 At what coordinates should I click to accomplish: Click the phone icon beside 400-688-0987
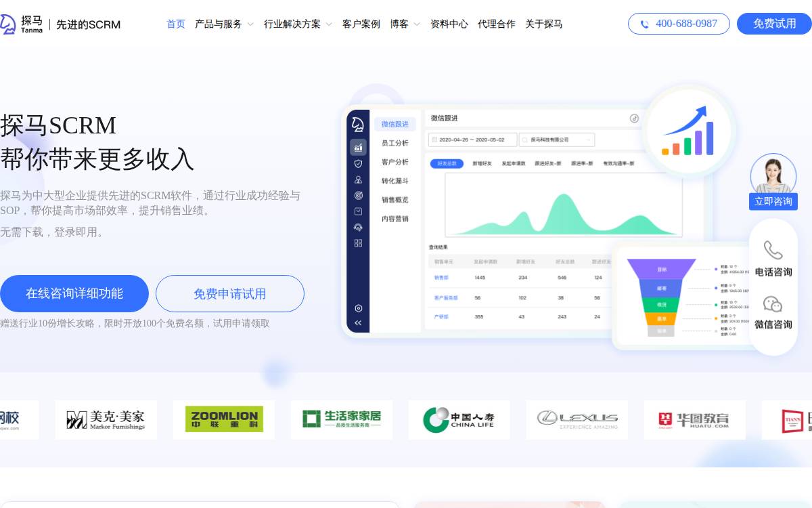(x=644, y=24)
